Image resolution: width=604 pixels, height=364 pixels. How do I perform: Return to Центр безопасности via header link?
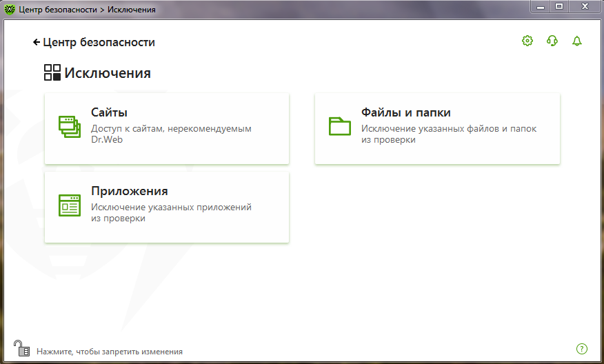click(99, 43)
